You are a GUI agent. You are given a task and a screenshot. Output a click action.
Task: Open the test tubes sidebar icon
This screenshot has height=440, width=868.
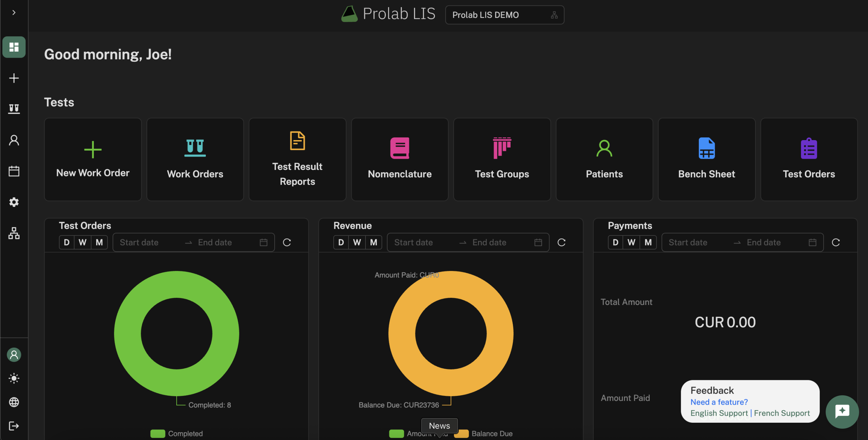click(14, 109)
